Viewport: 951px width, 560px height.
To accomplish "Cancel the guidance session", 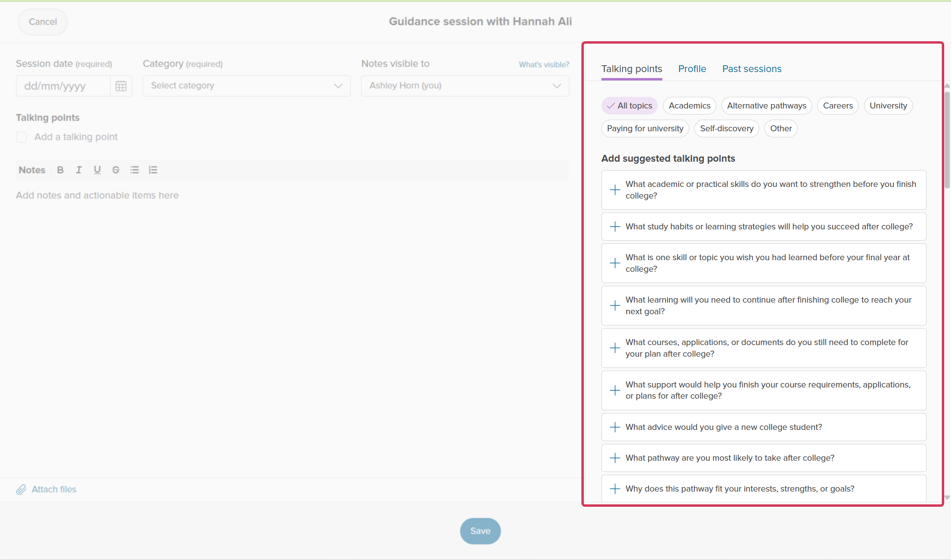I will pos(43,22).
